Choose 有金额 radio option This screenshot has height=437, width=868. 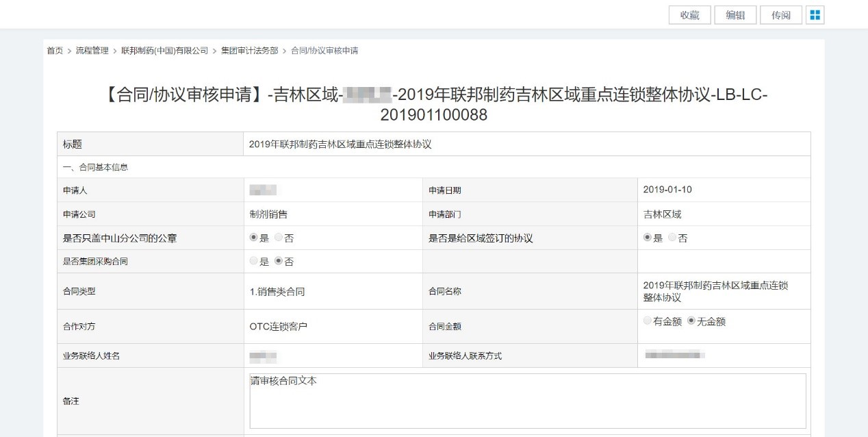pyautogui.click(x=648, y=321)
